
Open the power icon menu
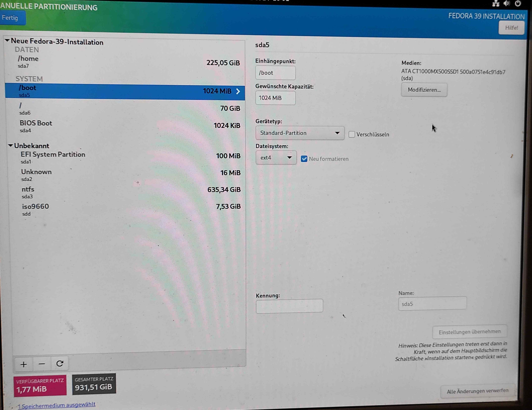pos(518,3)
